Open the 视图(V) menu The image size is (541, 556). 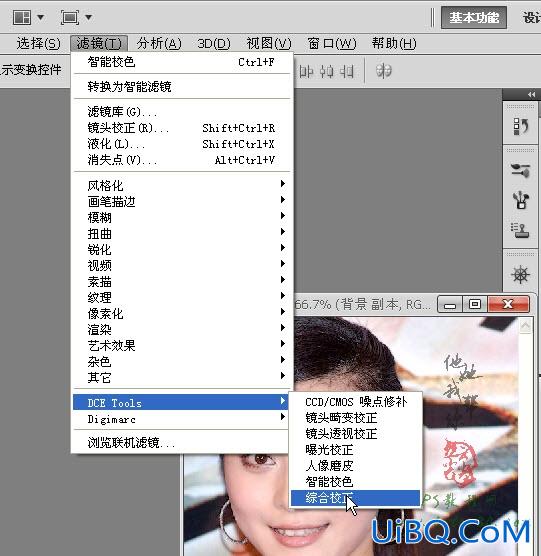(269, 44)
